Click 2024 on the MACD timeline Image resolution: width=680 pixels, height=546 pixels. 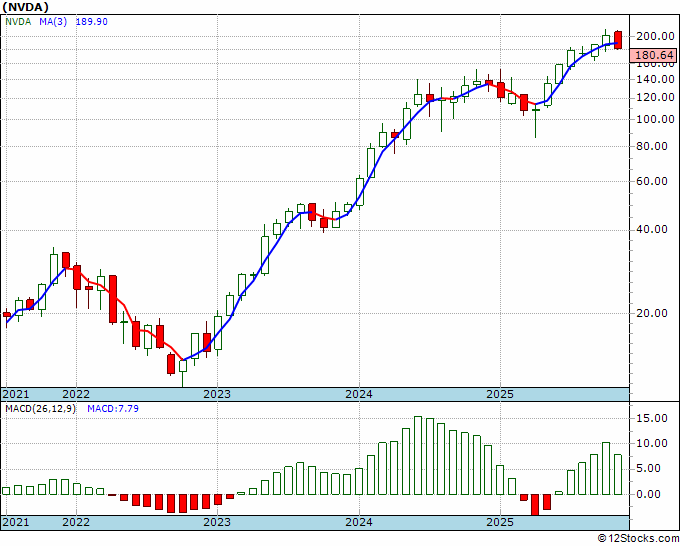pos(359,522)
